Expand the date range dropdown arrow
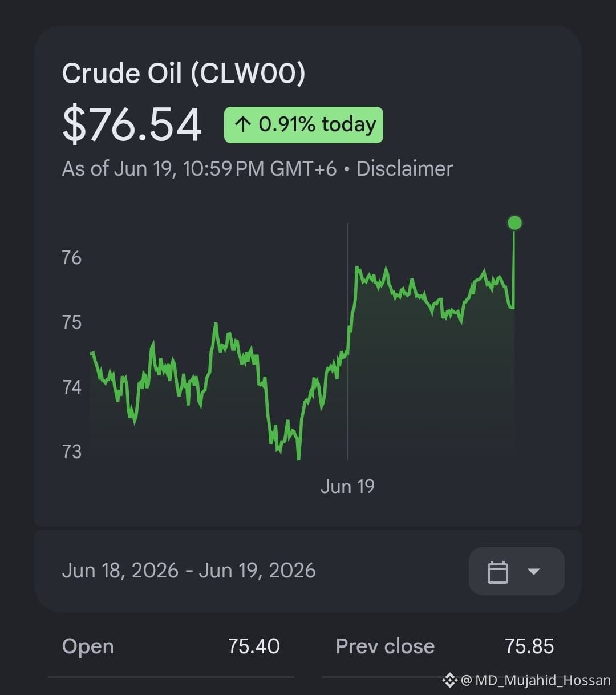Viewport: 616px width, 695px height. (534, 571)
